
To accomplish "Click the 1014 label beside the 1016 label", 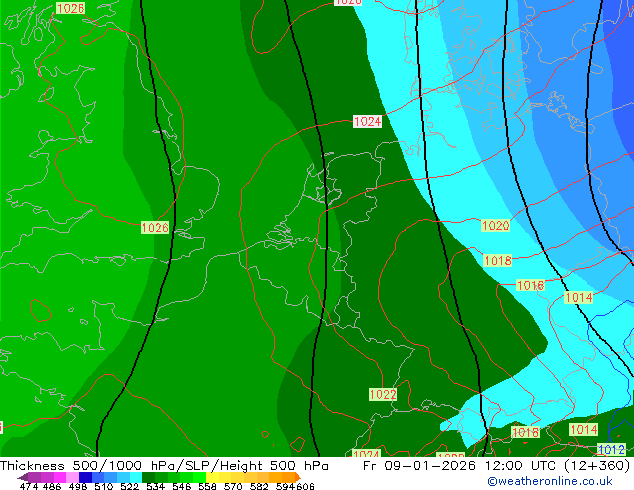I will pos(579,298).
